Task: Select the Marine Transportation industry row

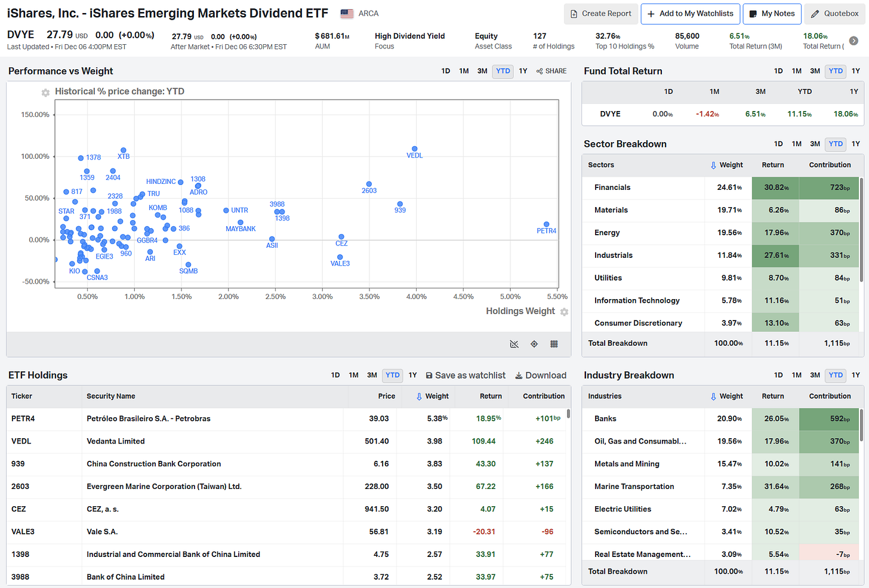Action: point(720,487)
